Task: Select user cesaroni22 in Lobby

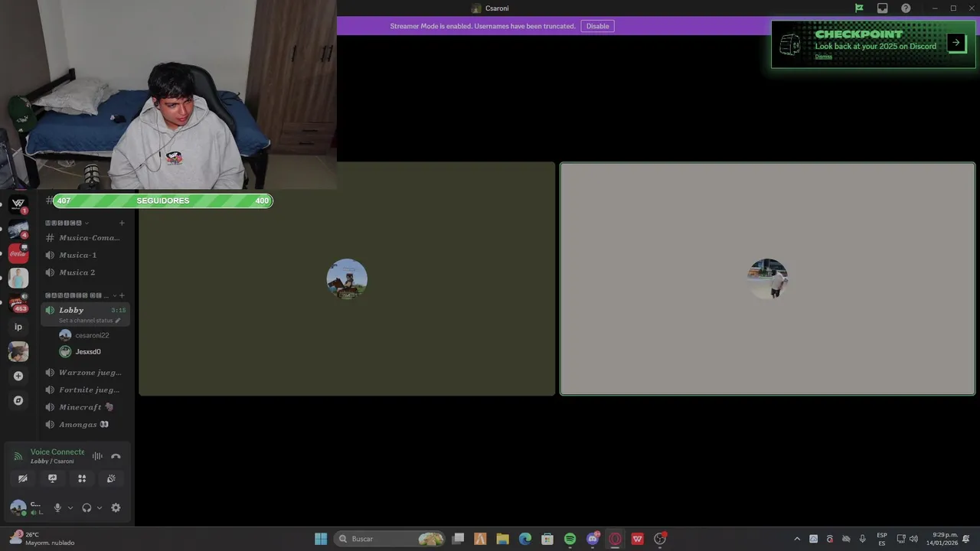Action: pos(86,335)
